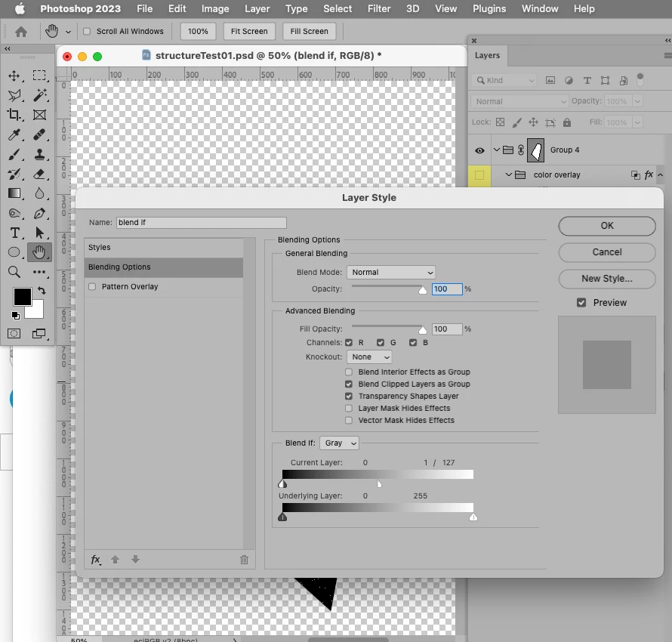Enable Layer Mask Hides Effects
The image size is (672, 642).
click(349, 408)
